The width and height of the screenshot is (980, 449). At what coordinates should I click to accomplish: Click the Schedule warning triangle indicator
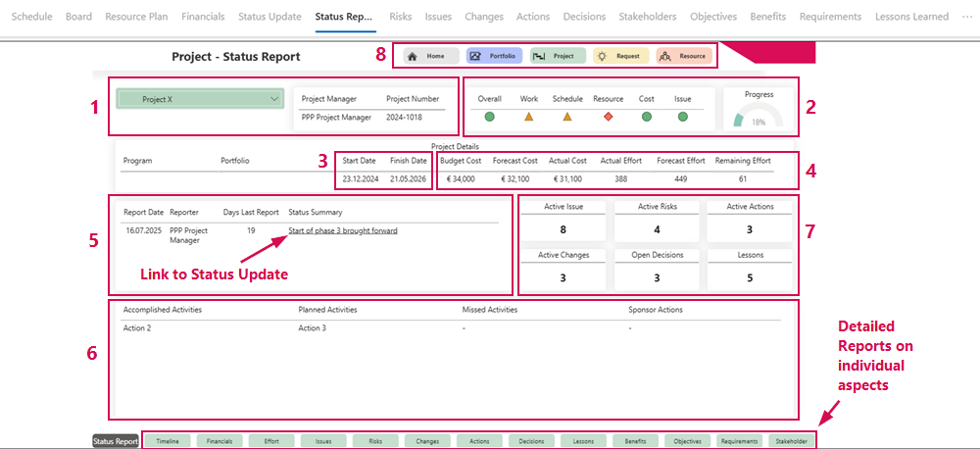click(567, 117)
